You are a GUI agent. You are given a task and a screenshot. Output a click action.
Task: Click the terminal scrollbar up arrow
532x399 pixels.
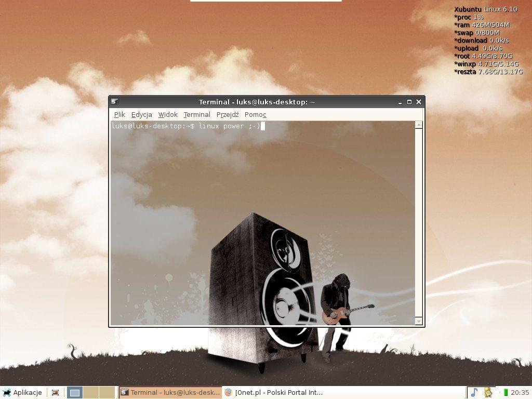click(419, 125)
